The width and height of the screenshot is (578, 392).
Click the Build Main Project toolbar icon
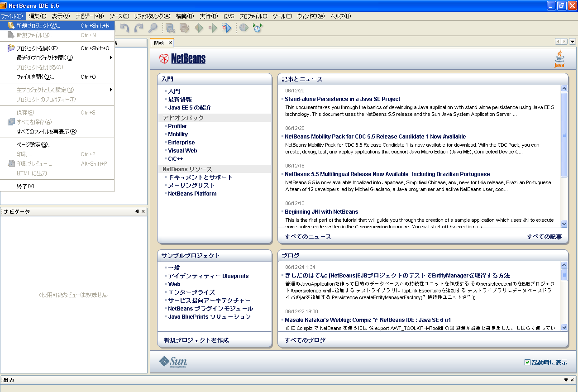tap(170, 28)
